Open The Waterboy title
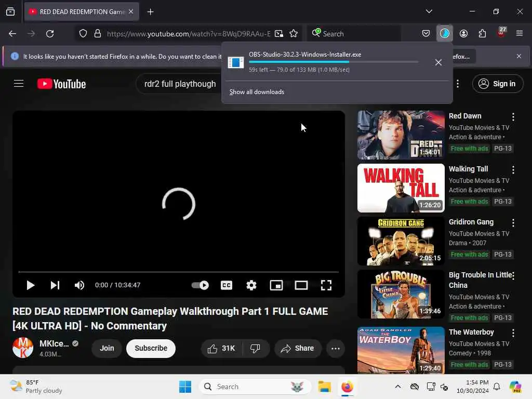The image size is (532, 399). 471,332
